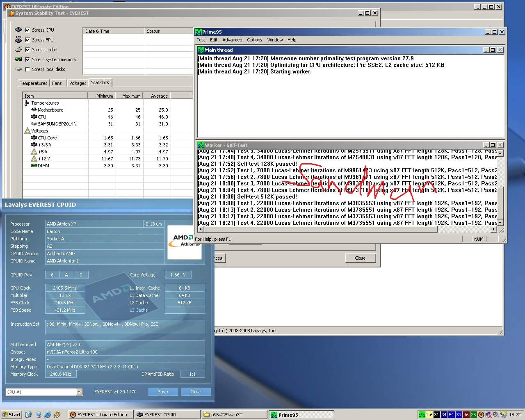525x420 pixels.
Task: Click the red 46 temperature tray icon
Action: (466, 415)
